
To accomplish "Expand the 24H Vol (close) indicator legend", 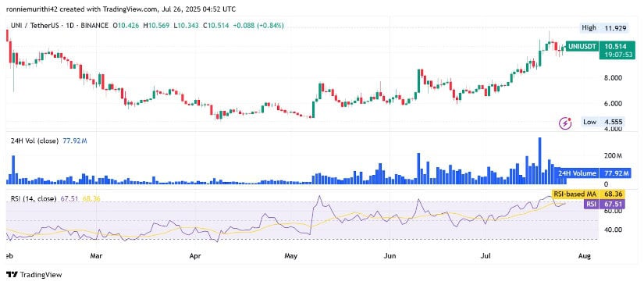I will [x=35, y=141].
